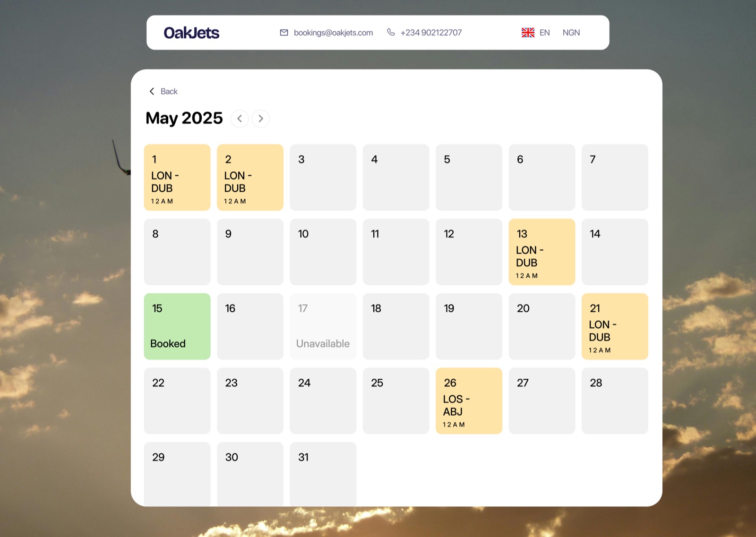Click the unavailable May 17 cell
The width and height of the screenshot is (756, 537).
coord(323,326)
